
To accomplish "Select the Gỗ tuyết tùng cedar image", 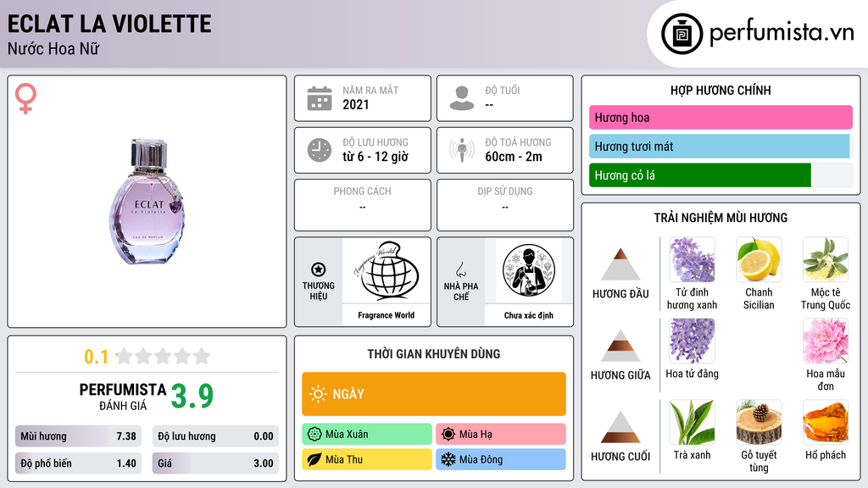I will (759, 423).
